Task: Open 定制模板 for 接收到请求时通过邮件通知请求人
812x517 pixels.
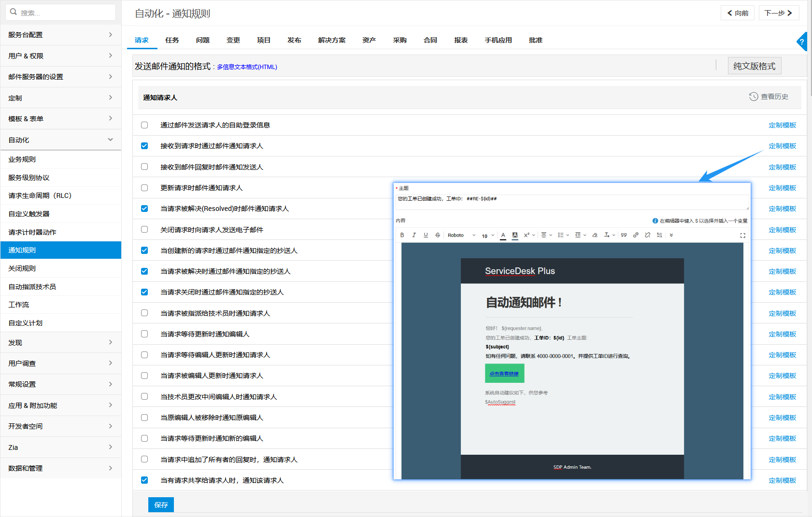Action: click(x=783, y=146)
